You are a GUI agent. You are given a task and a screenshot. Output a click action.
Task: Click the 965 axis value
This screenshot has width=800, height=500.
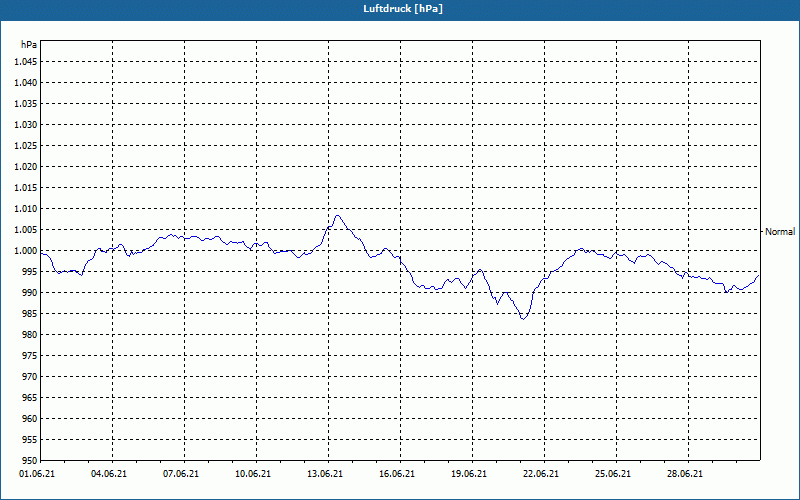tap(30, 397)
